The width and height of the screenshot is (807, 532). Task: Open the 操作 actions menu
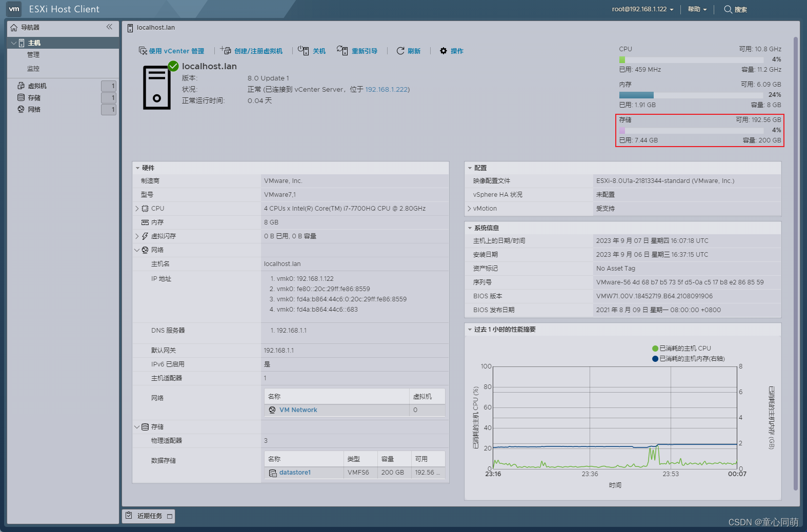pyautogui.click(x=452, y=51)
